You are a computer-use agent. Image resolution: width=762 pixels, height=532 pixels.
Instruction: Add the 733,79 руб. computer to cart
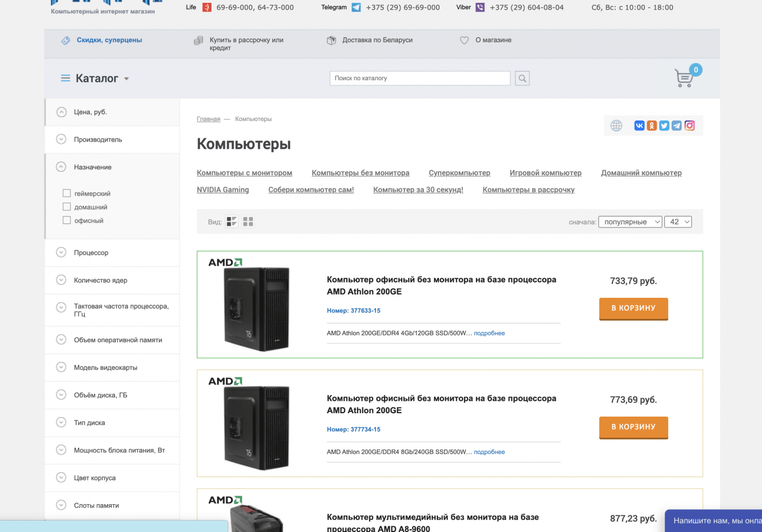coord(633,308)
